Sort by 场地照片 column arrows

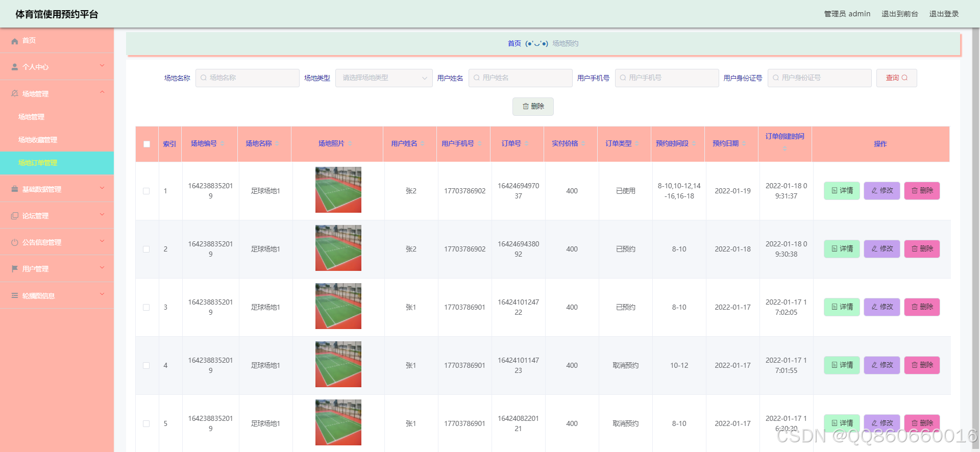350,144
